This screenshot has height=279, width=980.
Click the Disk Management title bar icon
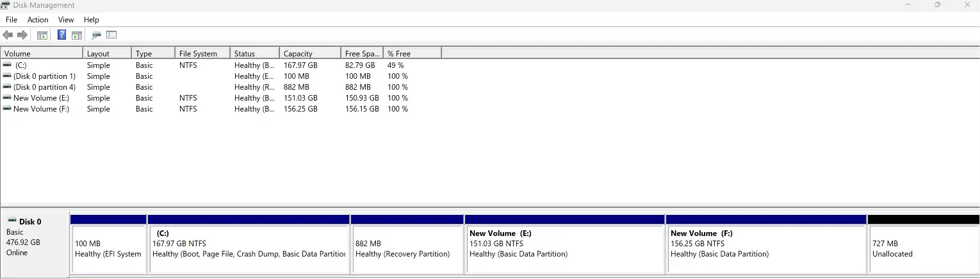(6, 5)
